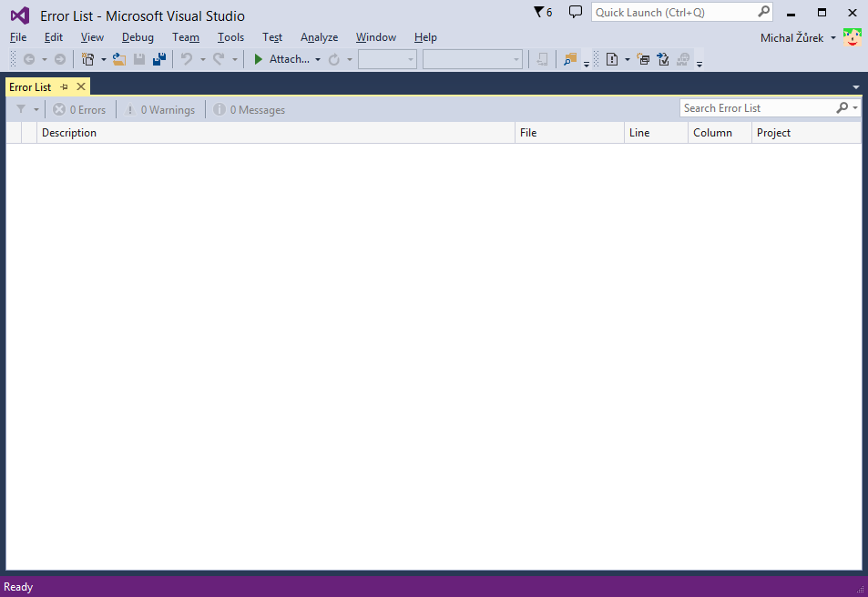
Task: Open Find in Files with magnifier icon
Action: click(x=569, y=58)
